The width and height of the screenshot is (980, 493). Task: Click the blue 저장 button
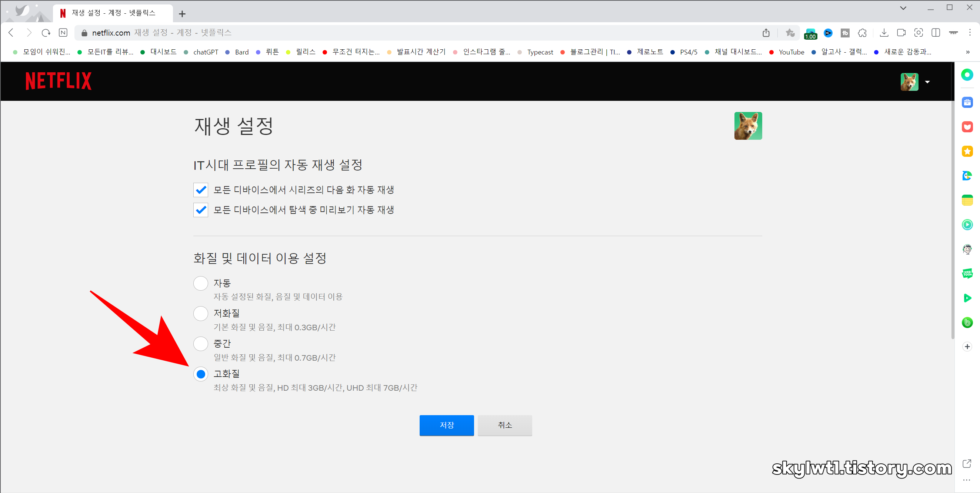coord(447,425)
